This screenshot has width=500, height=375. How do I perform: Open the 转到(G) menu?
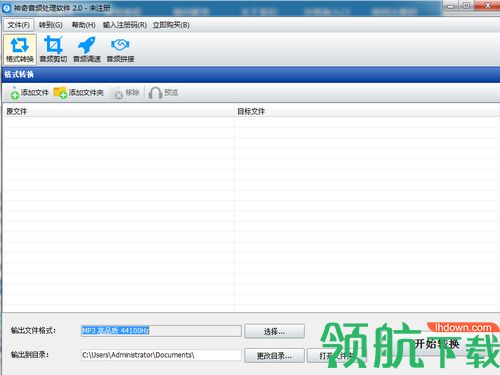51,25
